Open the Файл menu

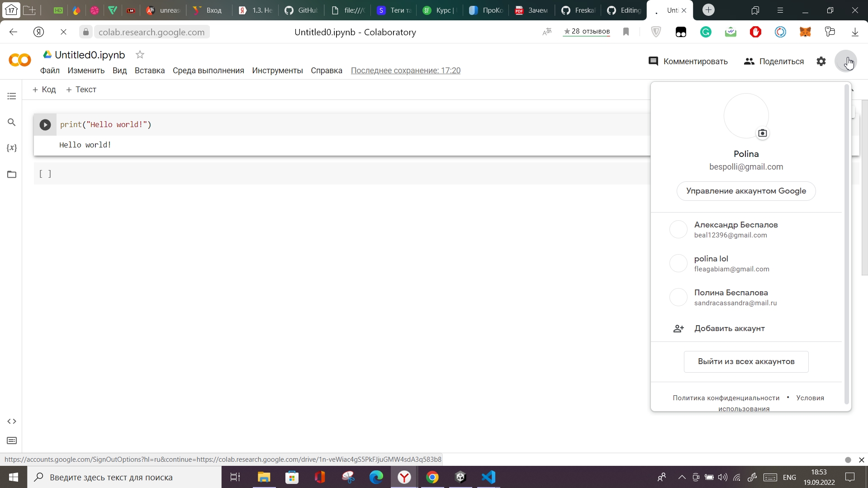pos(50,71)
